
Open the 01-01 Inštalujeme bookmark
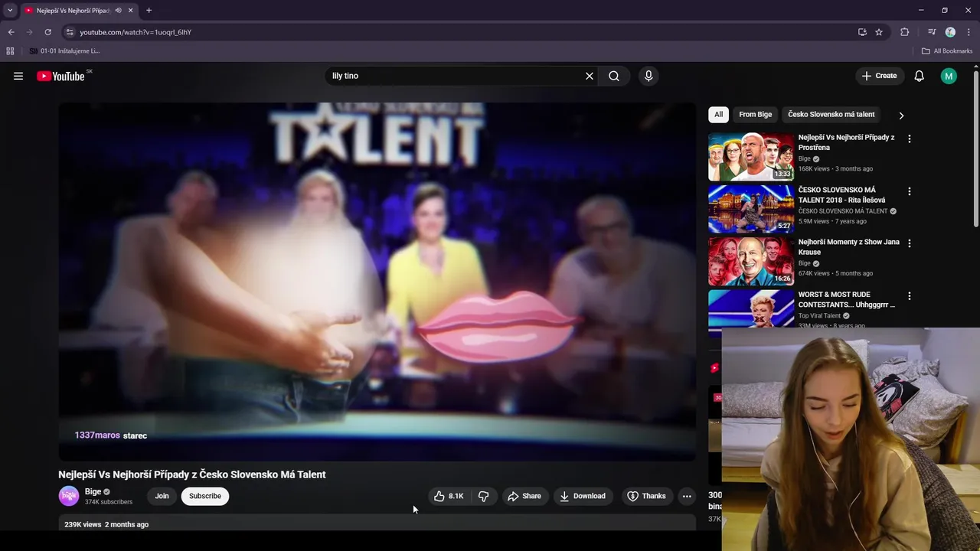tap(64, 51)
